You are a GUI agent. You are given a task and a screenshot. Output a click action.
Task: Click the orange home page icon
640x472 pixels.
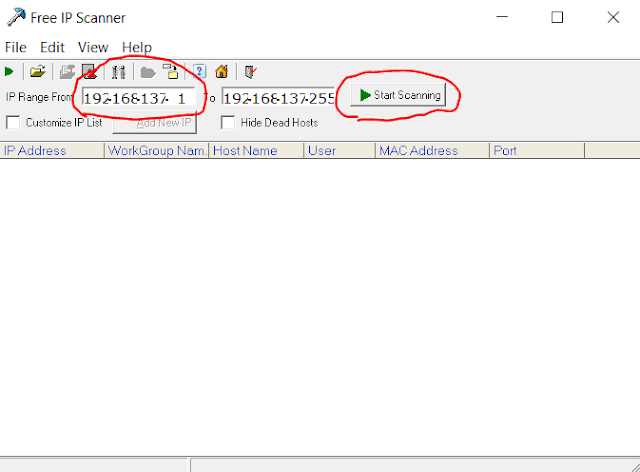(x=222, y=71)
